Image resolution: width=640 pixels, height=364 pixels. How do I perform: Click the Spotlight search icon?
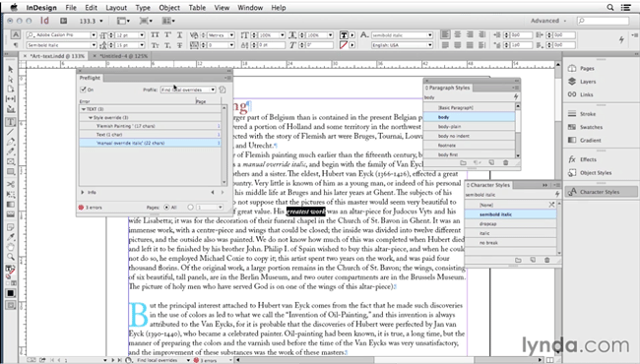coord(609,7)
